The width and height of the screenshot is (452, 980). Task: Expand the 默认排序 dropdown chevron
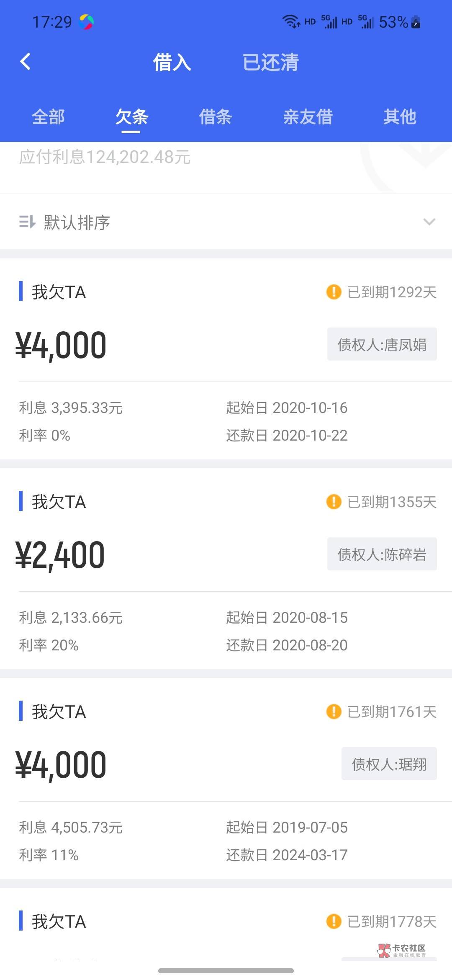429,222
